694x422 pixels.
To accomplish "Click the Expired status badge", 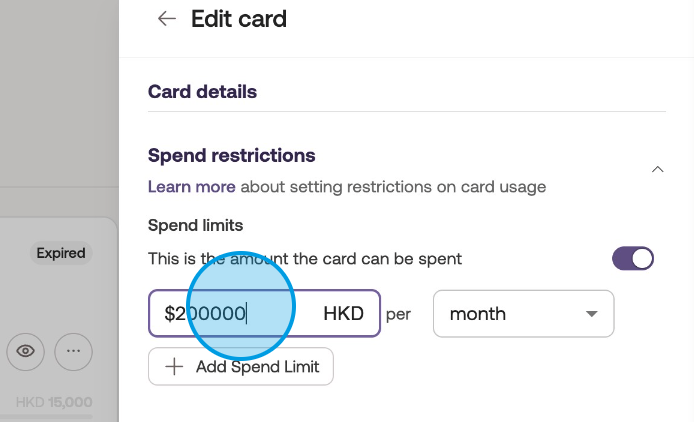I will [x=61, y=253].
